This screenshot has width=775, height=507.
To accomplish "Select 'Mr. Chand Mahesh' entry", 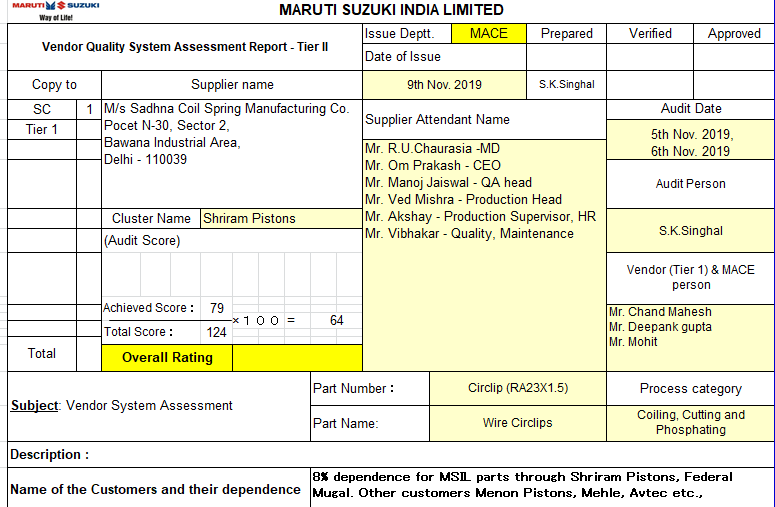I will pos(660,312).
